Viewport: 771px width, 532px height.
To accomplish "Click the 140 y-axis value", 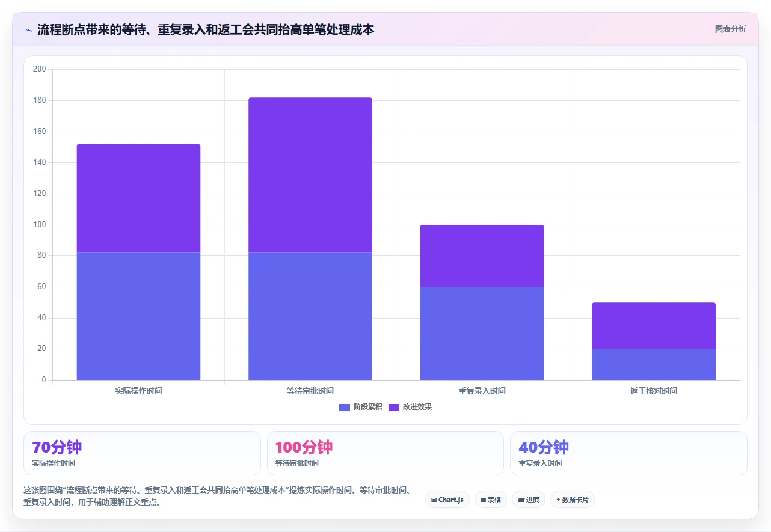I will pyautogui.click(x=40, y=162).
